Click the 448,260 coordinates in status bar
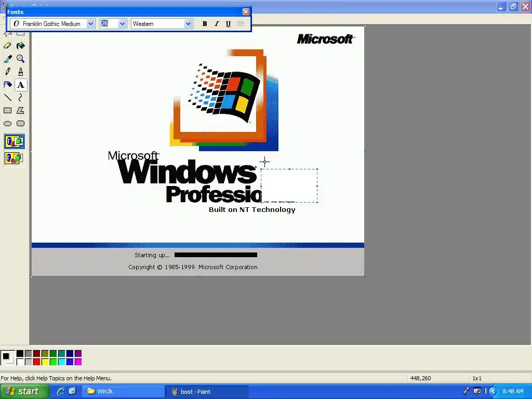The image size is (532, 399). (420, 378)
